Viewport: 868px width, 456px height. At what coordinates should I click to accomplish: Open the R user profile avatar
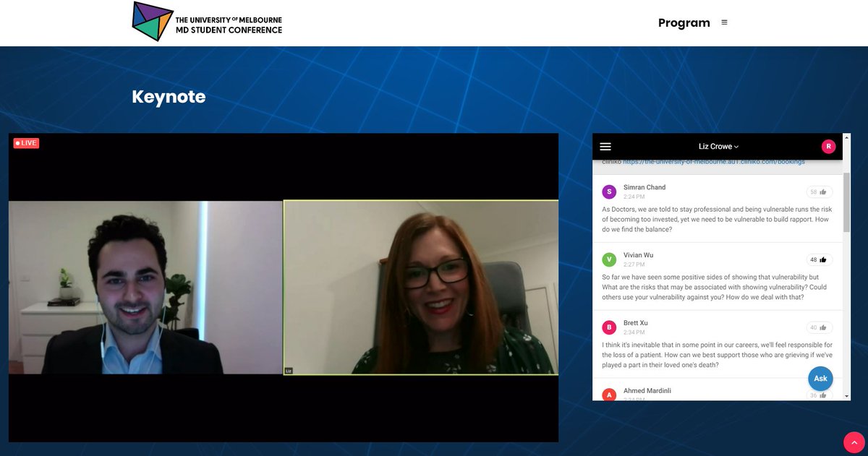coord(828,146)
